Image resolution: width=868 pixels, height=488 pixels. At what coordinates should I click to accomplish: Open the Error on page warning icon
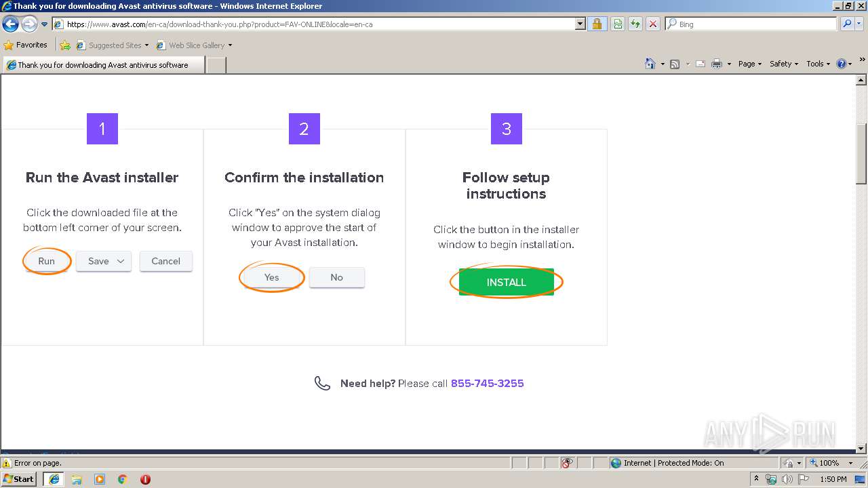[7, 463]
